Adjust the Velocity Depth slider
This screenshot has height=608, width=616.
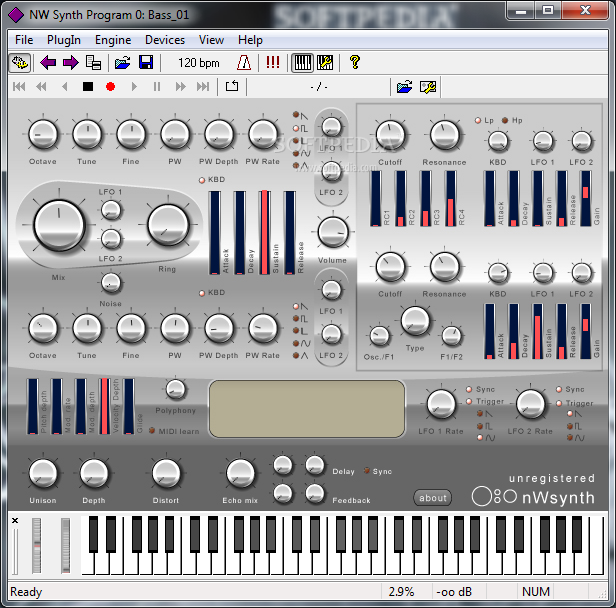point(104,407)
